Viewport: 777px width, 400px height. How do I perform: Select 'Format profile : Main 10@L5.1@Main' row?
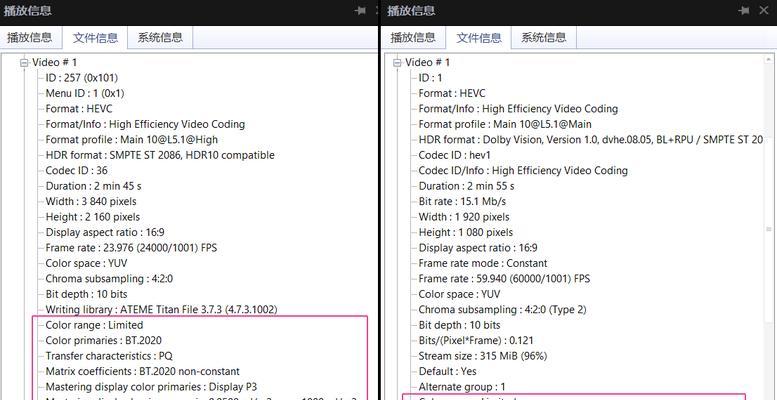(x=505, y=124)
